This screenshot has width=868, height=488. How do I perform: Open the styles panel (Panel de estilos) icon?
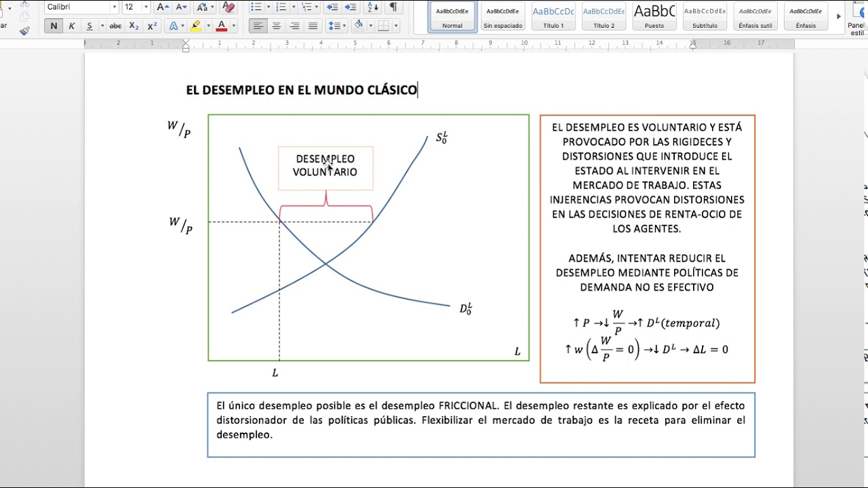[x=858, y=18]
